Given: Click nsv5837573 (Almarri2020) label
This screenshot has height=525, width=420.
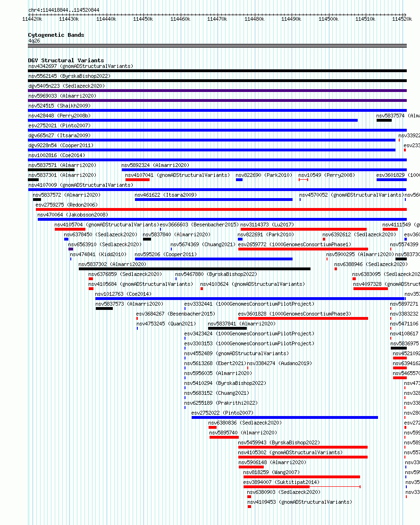Looking at the screenshot, I should click(129, 304).
